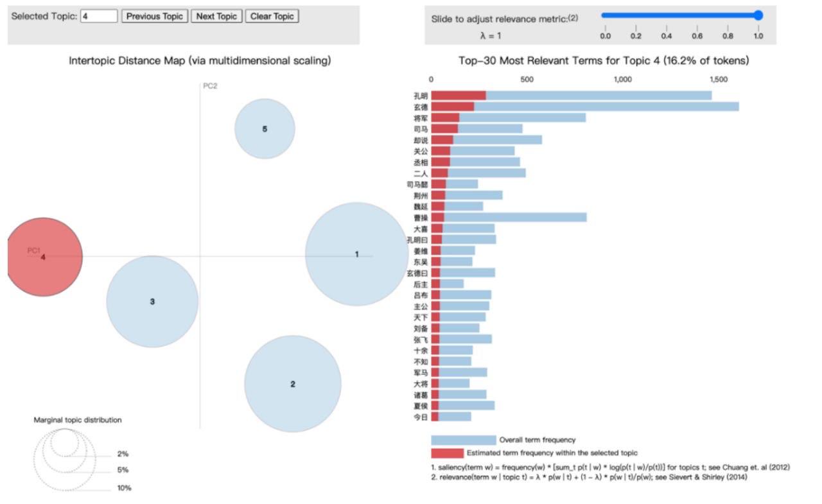This screenshot has height=504, width=822.
Task: Select the term 刘备 in the chart
Action: coord(421,328)
